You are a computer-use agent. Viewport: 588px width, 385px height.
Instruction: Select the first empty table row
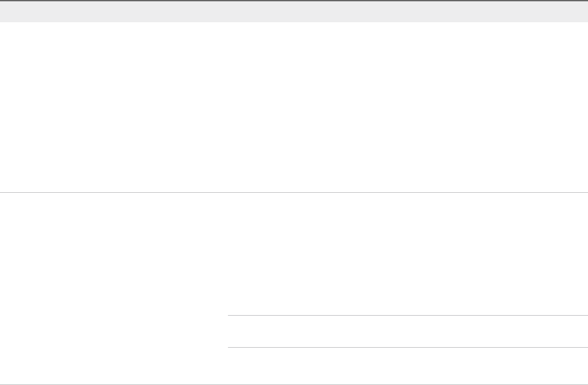294,107
